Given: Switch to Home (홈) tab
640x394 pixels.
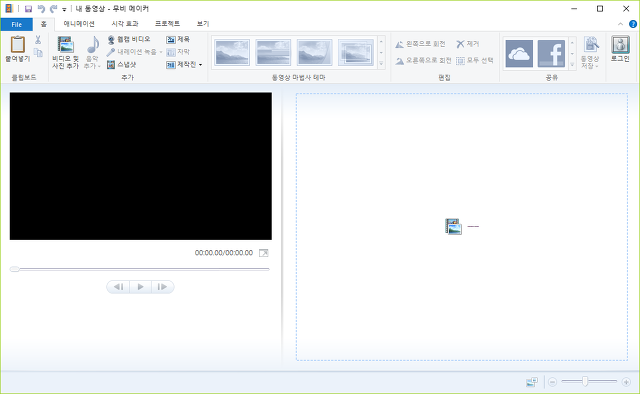Looking at the screenshot, I should pos(44,24).
